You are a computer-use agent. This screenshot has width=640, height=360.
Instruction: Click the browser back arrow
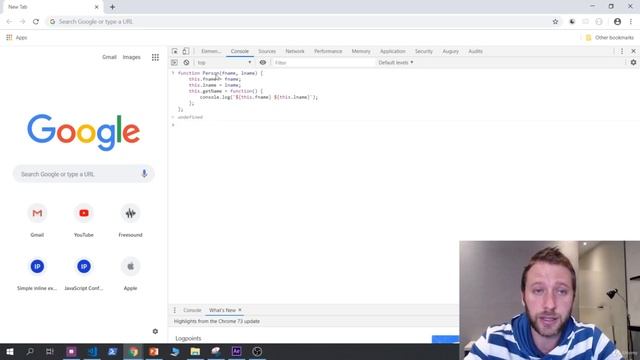9,22
